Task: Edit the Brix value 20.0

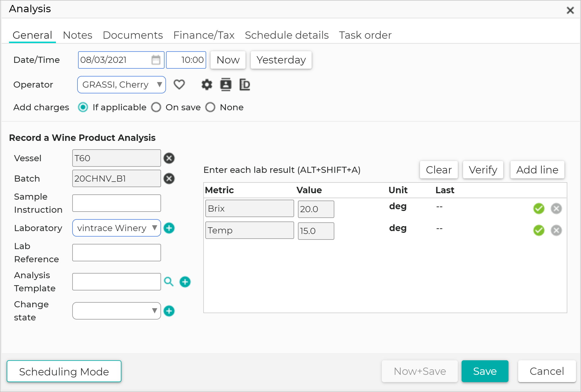Action: coord(316,209)
